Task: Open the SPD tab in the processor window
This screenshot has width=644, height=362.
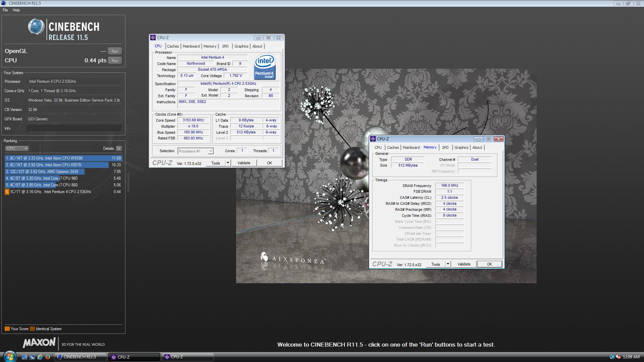Action: pos(225,46)
